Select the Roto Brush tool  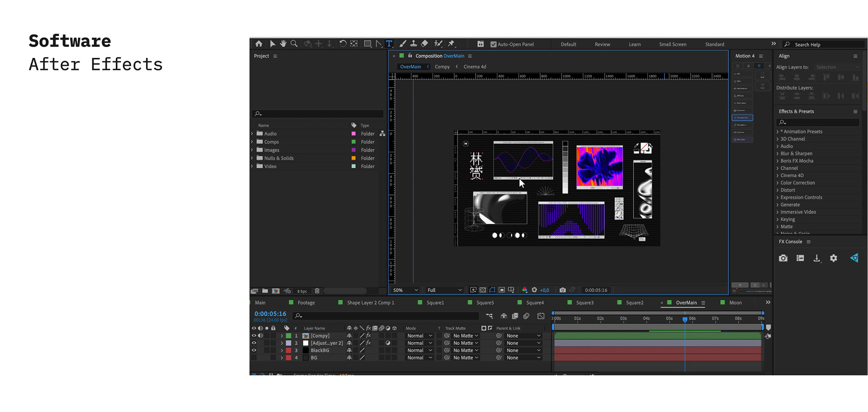pos(438,44)
